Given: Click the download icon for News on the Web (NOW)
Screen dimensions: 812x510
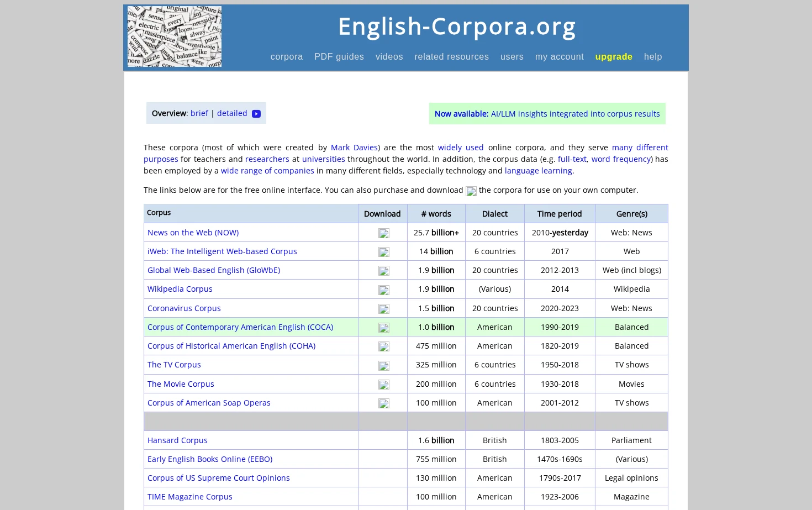Looking at the screenshot, I should click(x=383, y=233).
